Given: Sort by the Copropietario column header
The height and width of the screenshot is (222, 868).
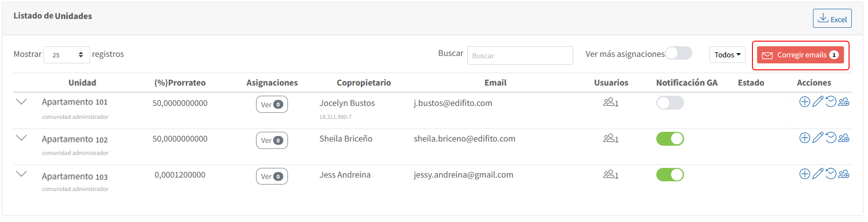Looking at the screenshot, I should 364,83.
